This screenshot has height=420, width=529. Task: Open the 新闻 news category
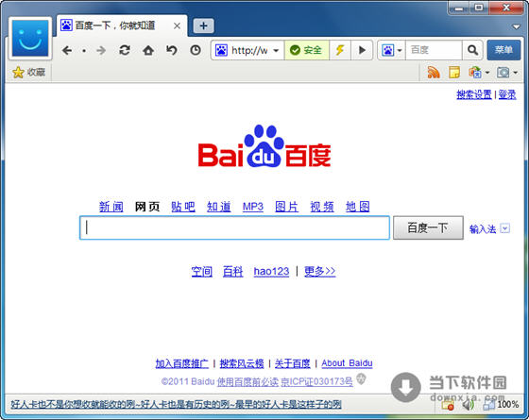coord(111,207)
